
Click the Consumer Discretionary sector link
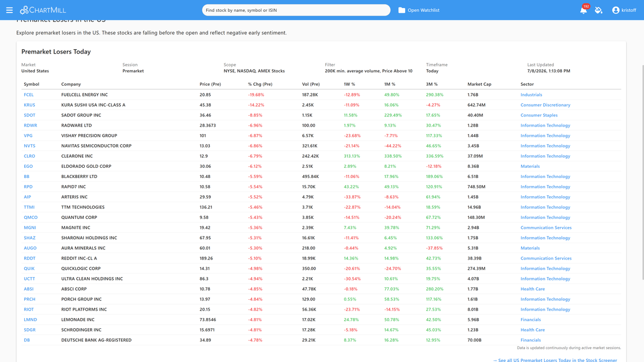(x=545, y=105)
